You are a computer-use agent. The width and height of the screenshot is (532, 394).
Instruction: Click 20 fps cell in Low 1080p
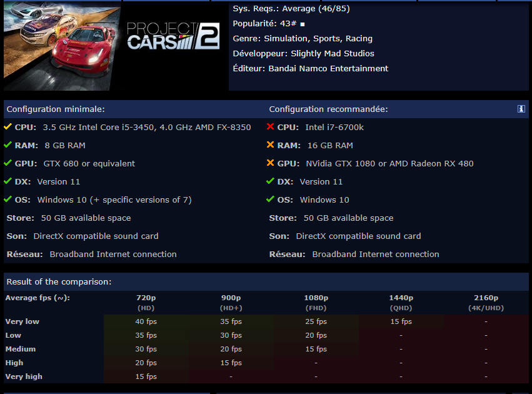click(x=316, y=335)
